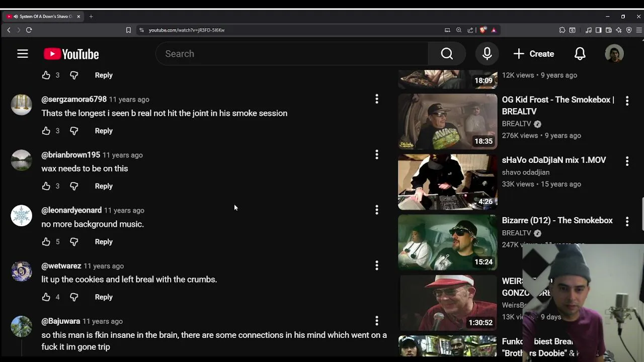This screenshot has width=644, height=362.
Task: Open Brave Playlist music note icon
Action: pos(588,30)
